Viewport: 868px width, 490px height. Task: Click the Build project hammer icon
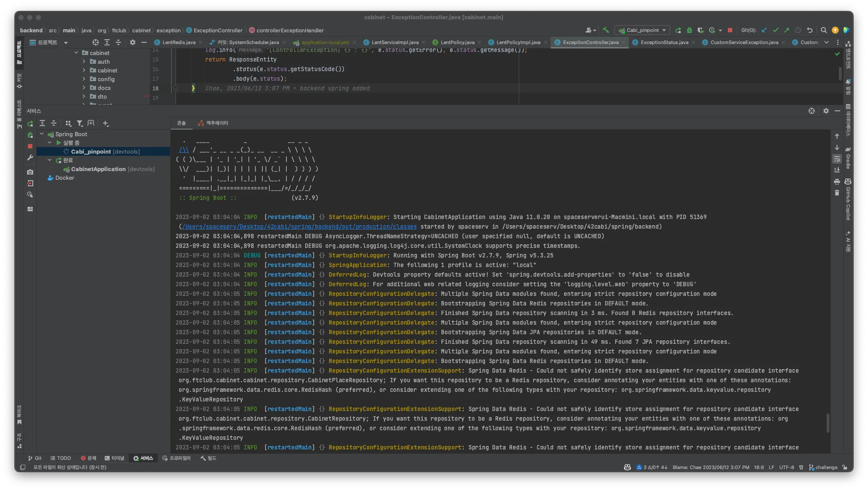(606, 30)
